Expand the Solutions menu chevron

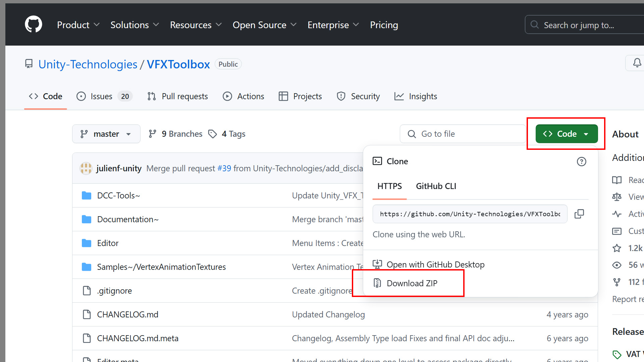point(156,25)
